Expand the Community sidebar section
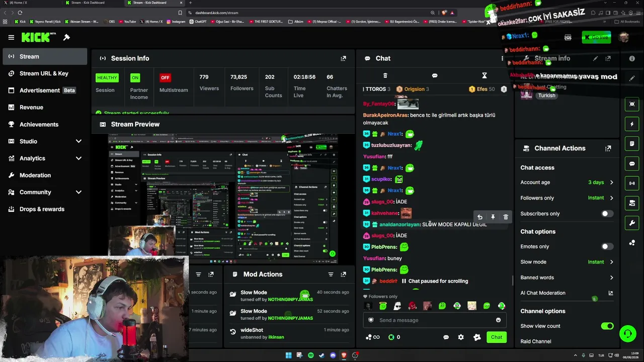 78,192
